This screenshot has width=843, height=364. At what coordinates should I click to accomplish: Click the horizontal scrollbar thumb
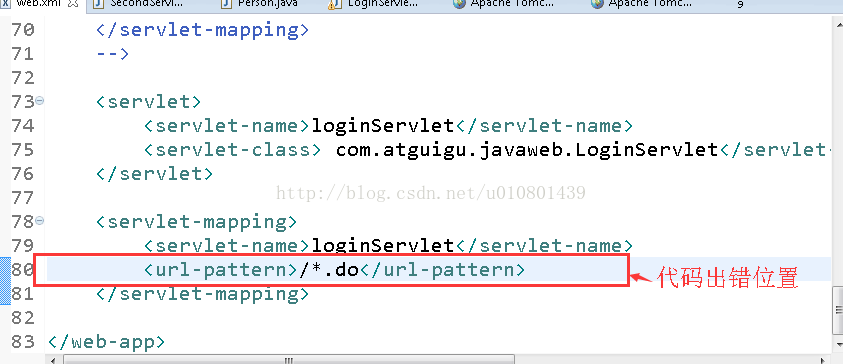point(289,359)
